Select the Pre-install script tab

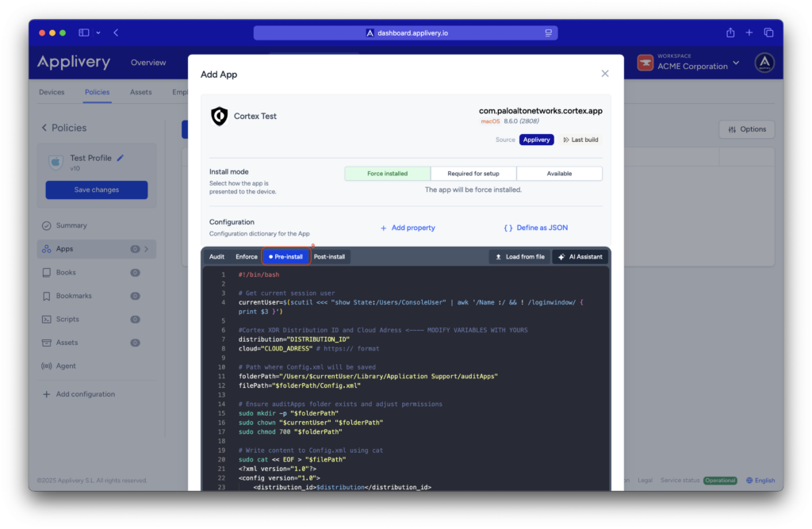point(285,257)
